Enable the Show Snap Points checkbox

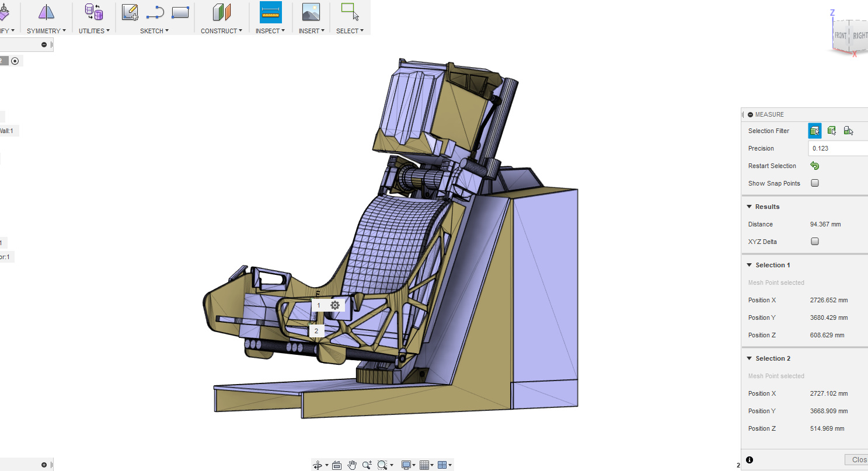(x=815, y=183)
